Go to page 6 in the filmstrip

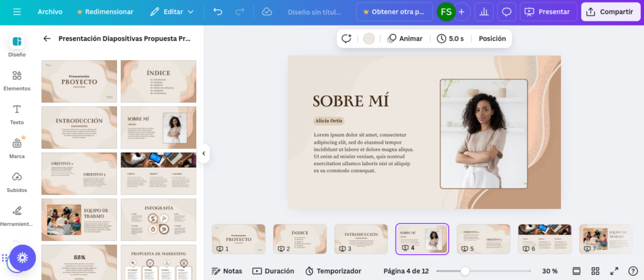click(x=545, y=239)
